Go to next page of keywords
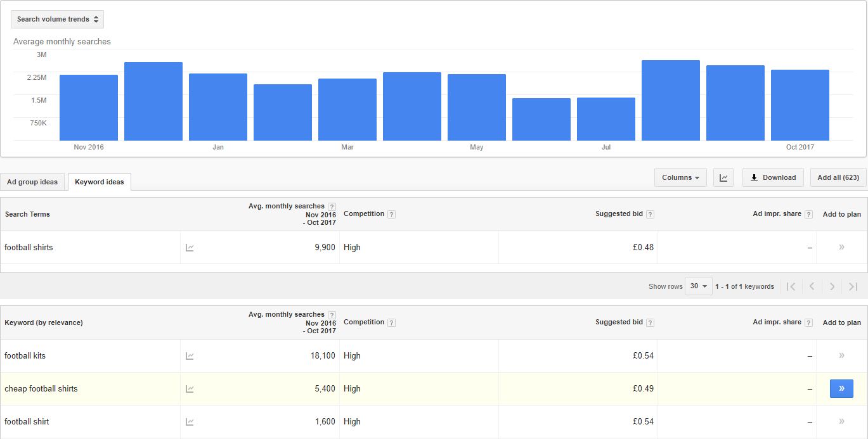 click(x=832, y=286)
